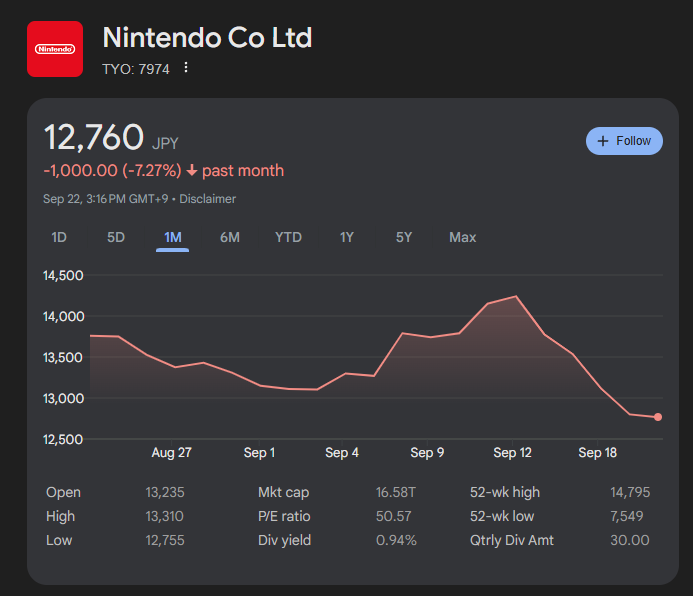Select the 5Y range tab
Image resolution: width=693 pixels, height=596 pixels.
coord(404,237)
